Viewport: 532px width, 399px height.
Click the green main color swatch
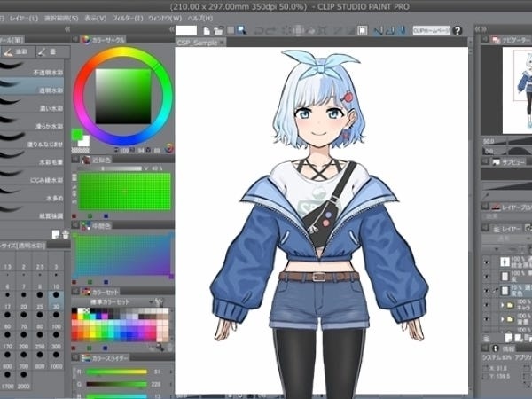coord(78,135)
